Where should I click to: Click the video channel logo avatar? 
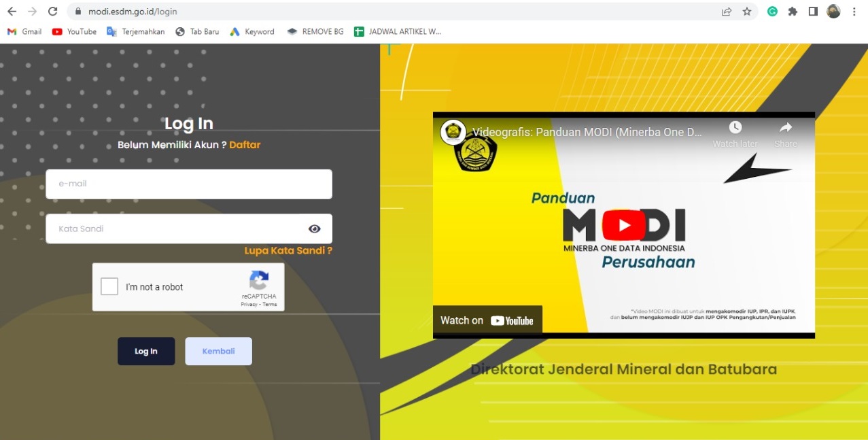[453, 132]
